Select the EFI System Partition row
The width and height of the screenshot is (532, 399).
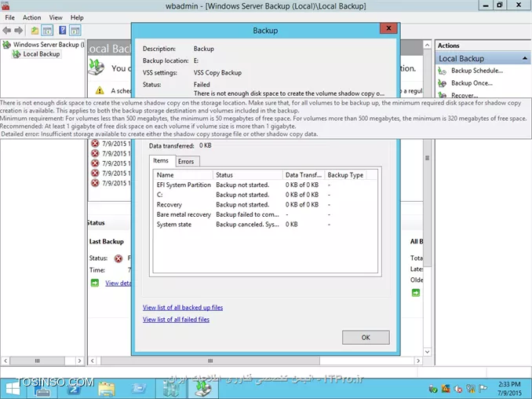point(265,185)
